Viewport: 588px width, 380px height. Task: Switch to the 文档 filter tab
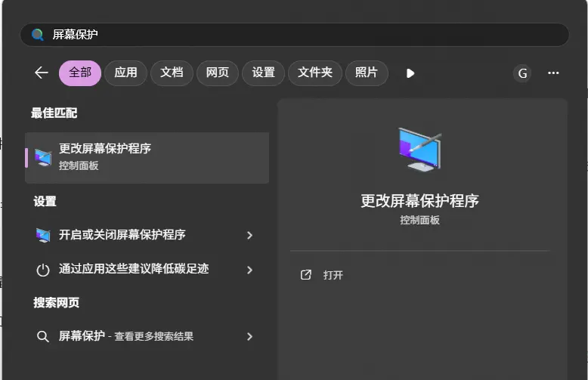tap(172, 73)
